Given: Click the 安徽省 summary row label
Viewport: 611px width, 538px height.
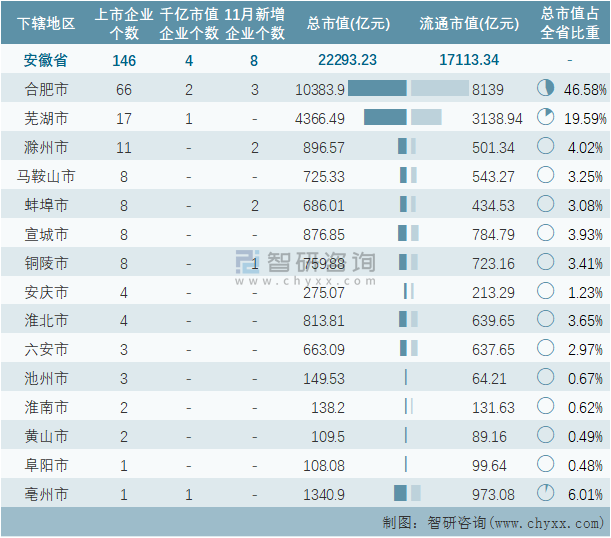Looking at the screenshot, I should coord(46,60).
